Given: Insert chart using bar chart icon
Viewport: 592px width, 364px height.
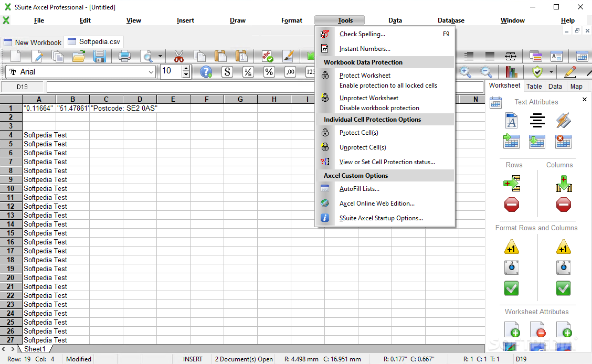Looking at the screenshot, I should 512,72.
